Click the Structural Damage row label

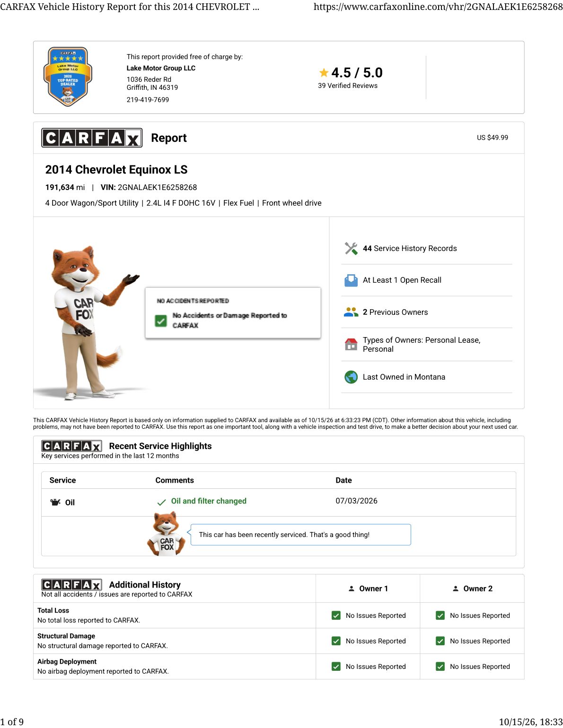(x=66, y=636)
